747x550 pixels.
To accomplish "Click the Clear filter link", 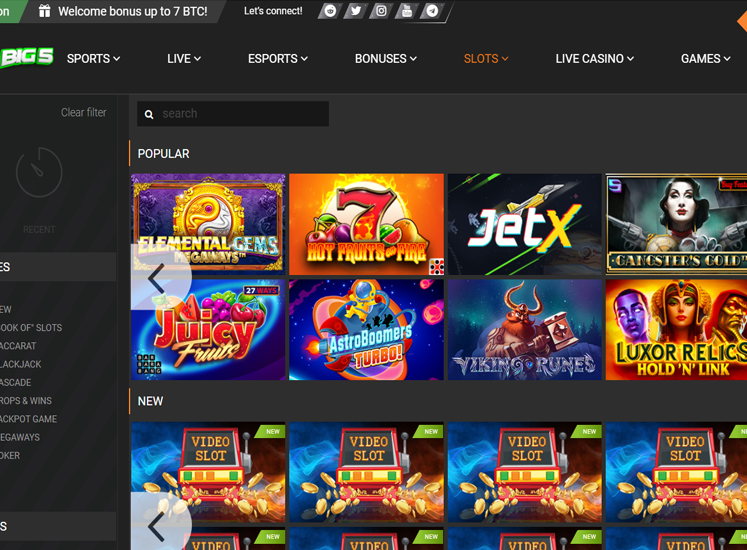I will (x=83, y=113).
